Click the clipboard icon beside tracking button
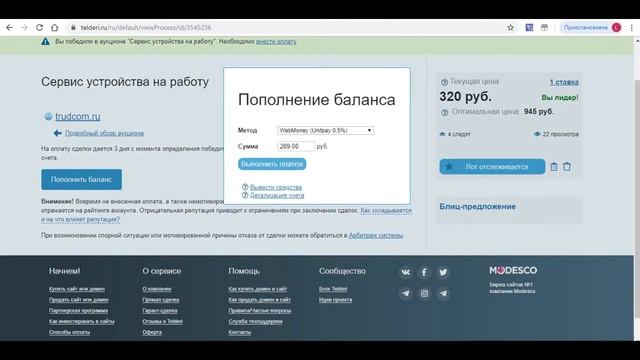640x360 pixels. (553, 167)
